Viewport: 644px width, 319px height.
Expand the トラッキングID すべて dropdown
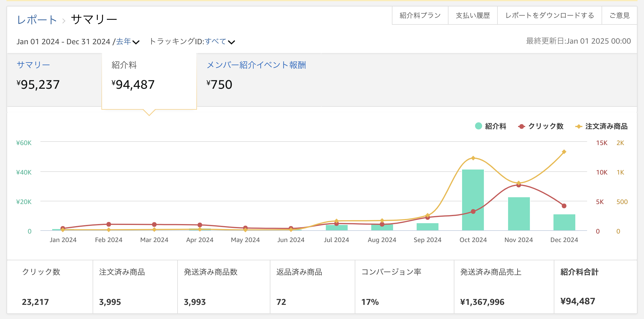point(220,42)
